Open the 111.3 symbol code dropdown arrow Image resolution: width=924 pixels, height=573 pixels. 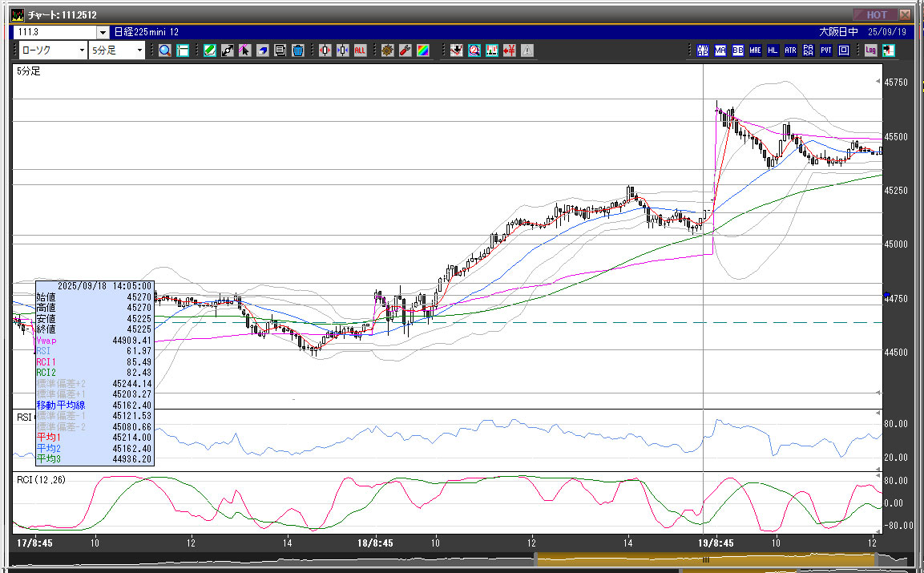103,32
